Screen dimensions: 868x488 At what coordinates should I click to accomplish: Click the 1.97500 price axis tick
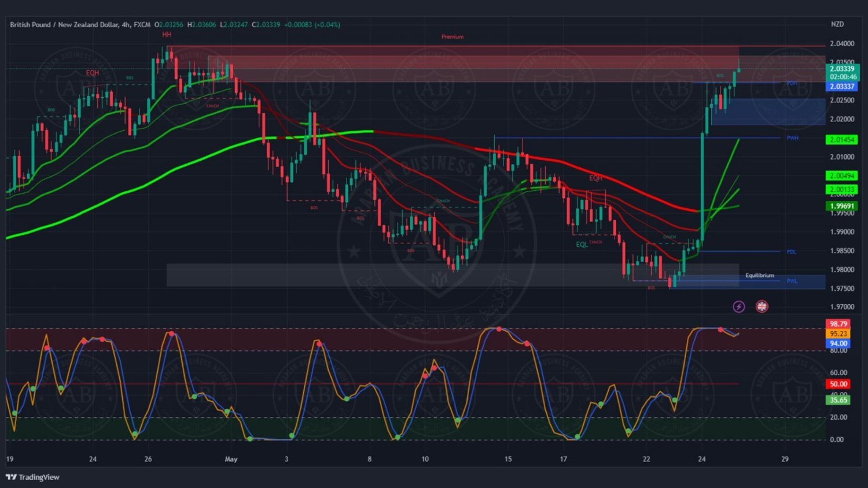click(x=842, y=289)
